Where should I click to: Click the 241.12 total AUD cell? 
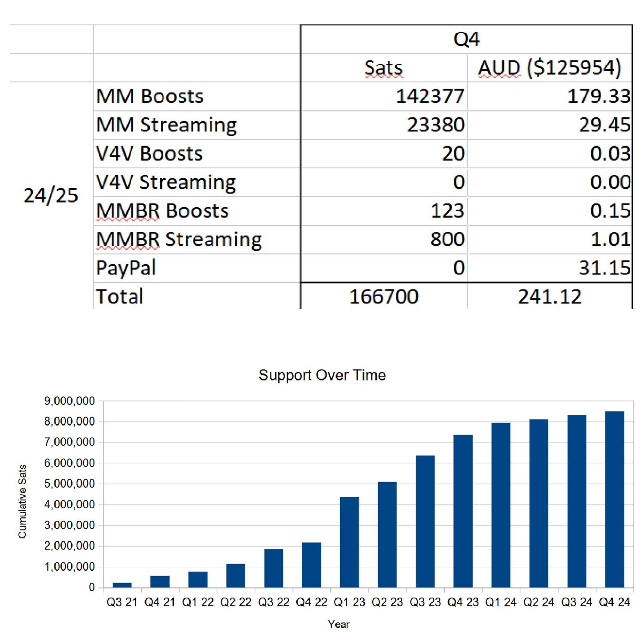(550, 296)
